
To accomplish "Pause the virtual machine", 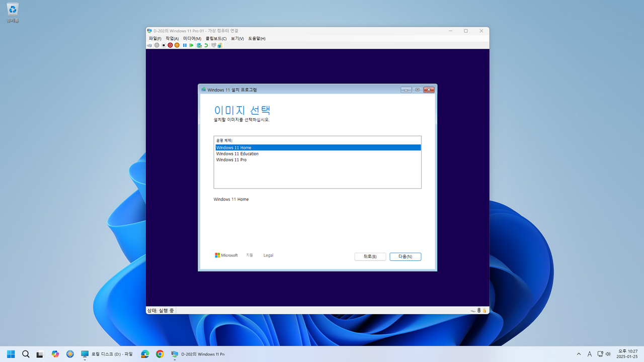I will pyautogui.click(x=185, y=45).
